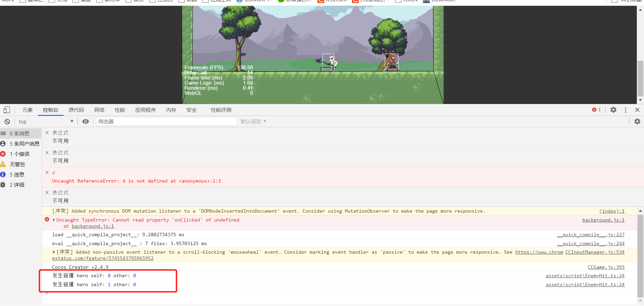This screenshot has height=306, width=644.
Task: Open the top JavaScript context dropdown
Action: click(46, 121)
